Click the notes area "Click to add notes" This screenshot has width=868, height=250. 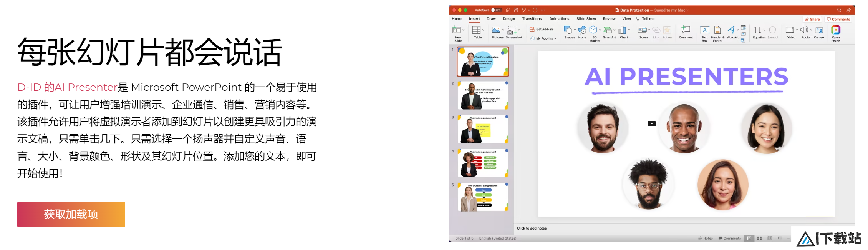[532, 228]
